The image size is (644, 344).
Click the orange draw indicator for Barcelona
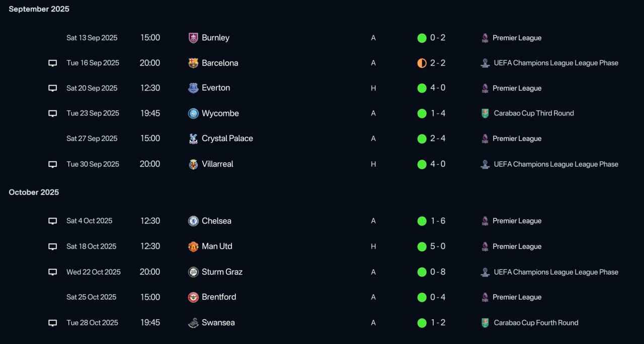pos(422,63)
